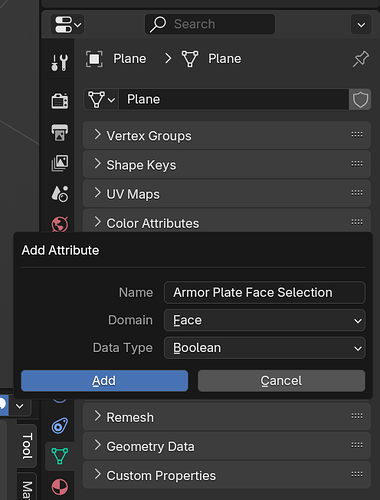Open the viewport shading options dropdown arrow
The height and width of the screenshot is (500, 380).
pyautogui.click(x=20, y=406)
